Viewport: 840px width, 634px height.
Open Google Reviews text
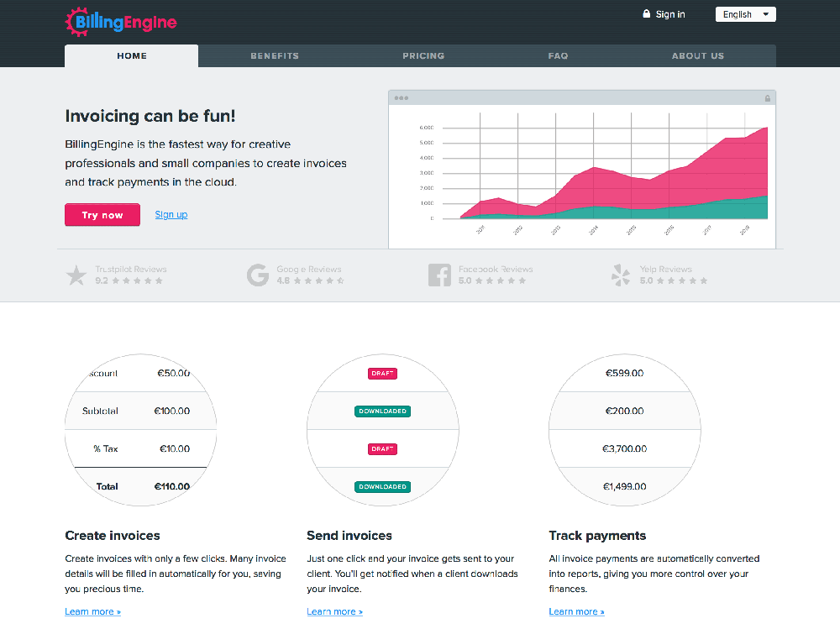point(308,270)
